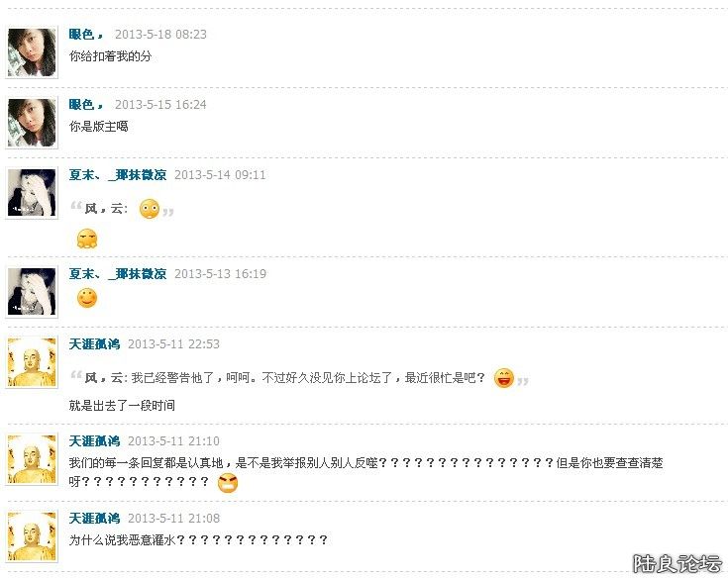
Task: Click Buddha avatar on 21:10 post
Action: point(32,459)
